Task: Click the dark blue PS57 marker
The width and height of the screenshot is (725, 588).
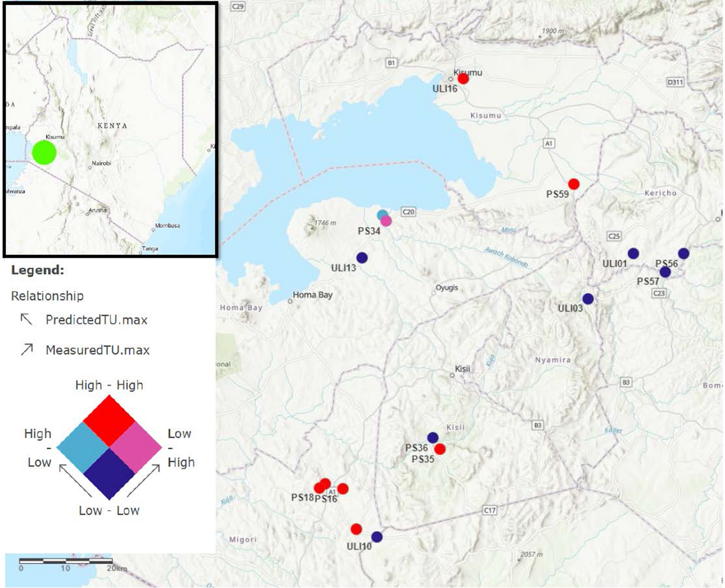Action: 665,272
